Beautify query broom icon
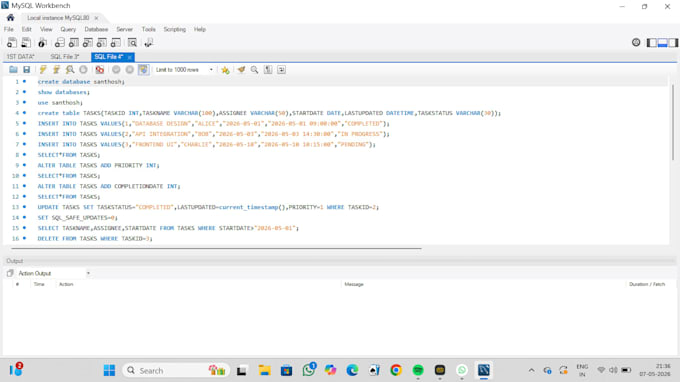 (x=241, y=69)
